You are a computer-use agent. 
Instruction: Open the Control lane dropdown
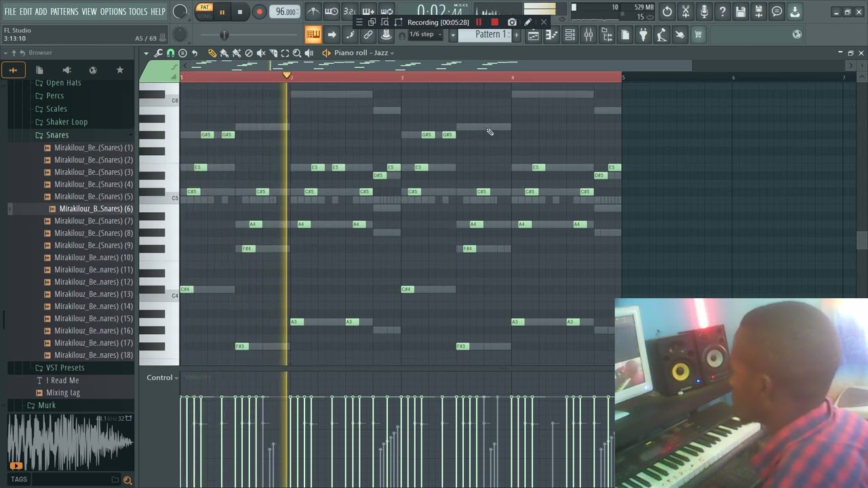tap(162, 378)
